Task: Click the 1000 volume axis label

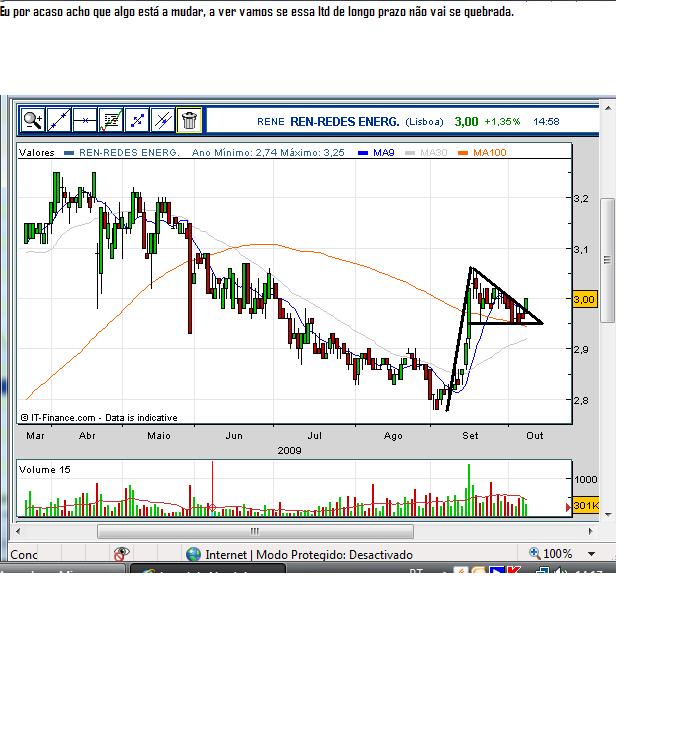Action: pyautogui.click(x=585, y=479)
